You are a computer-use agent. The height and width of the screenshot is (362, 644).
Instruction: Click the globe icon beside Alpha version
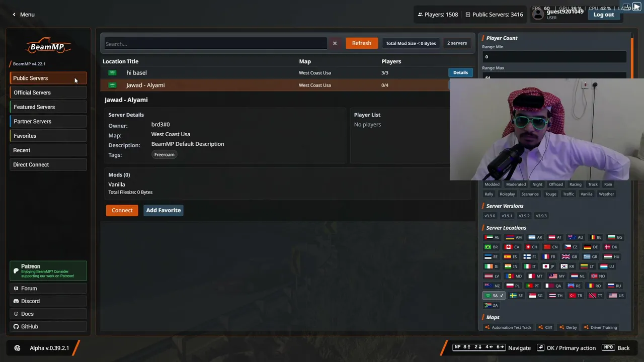(x=18, y=348)
